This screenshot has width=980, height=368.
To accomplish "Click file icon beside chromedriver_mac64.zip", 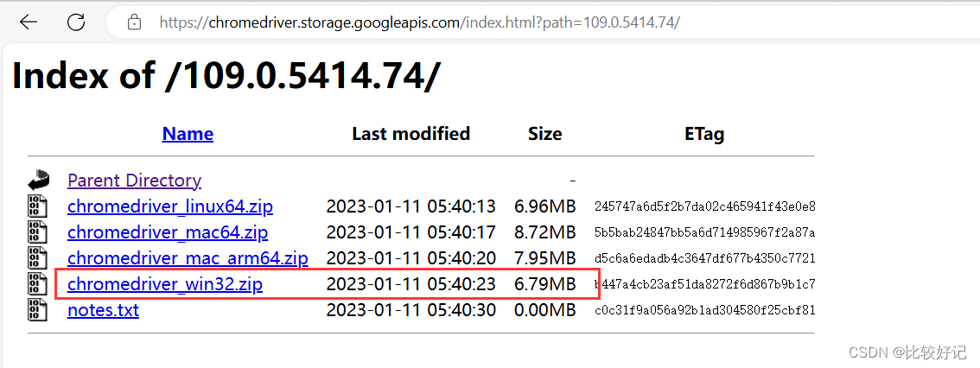I will coord(37,232).
